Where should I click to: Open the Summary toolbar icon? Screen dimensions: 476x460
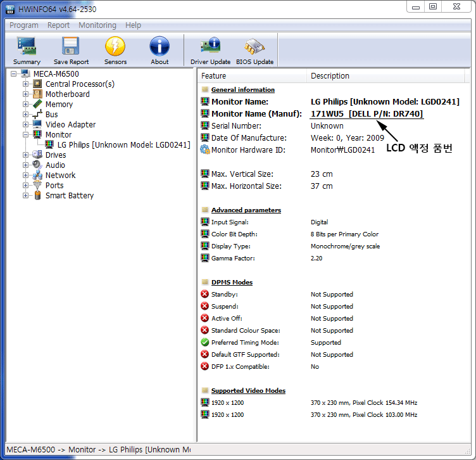(27, 46)
